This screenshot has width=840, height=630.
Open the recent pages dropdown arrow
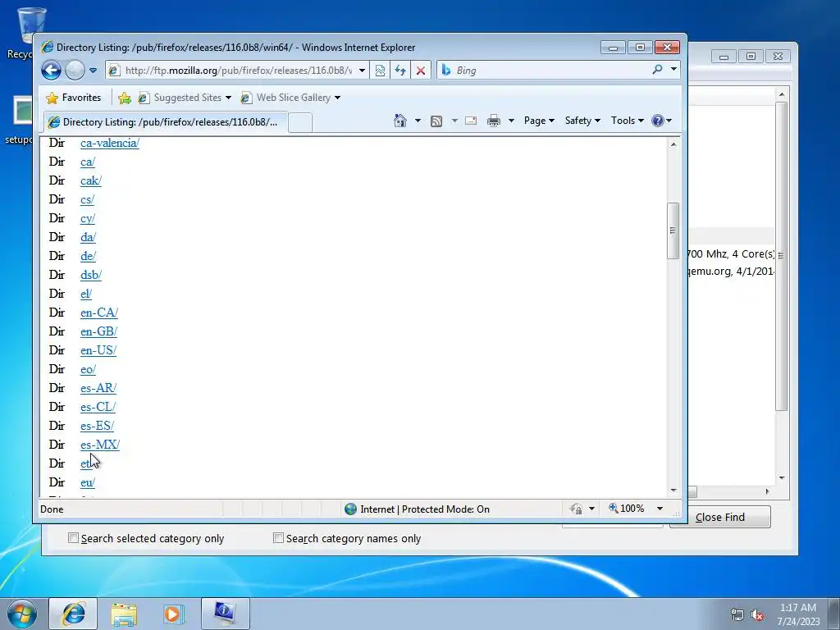click(x=94, y=71)
